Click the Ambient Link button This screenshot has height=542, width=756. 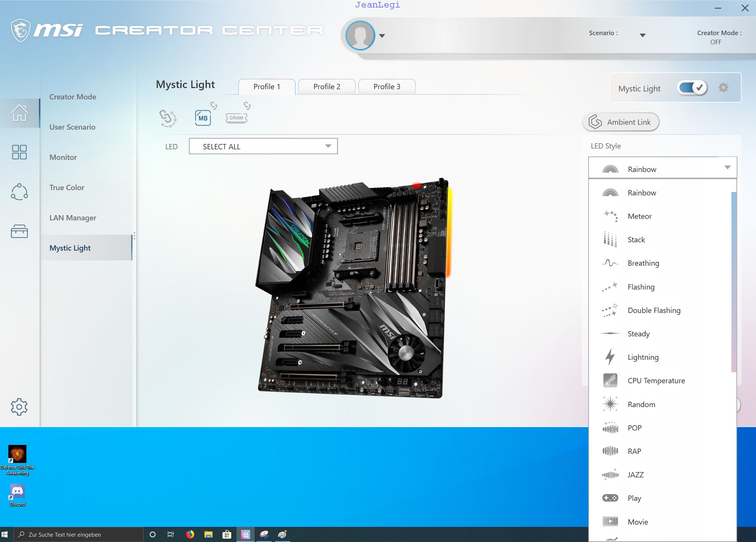pos(621,122)
